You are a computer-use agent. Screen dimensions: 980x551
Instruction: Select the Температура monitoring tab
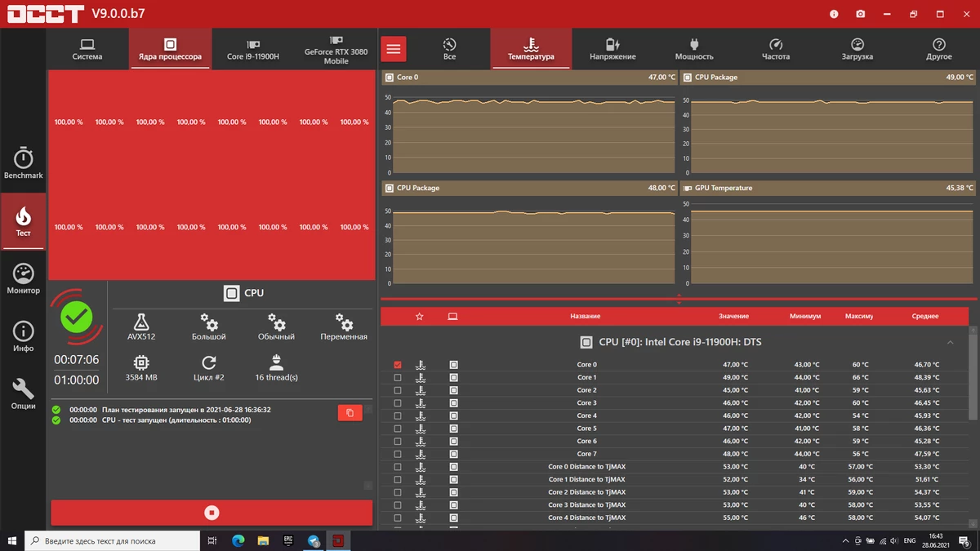tap(531, 49)
